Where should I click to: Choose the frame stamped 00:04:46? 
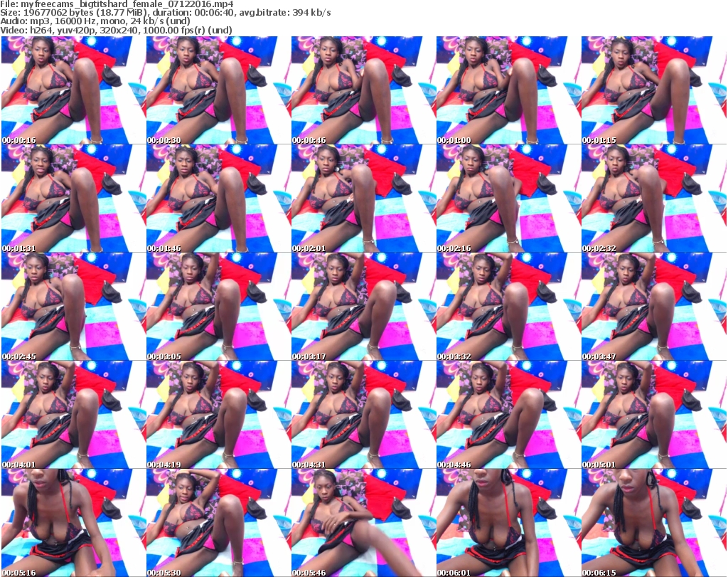pyautogui.click(x=508, y=415)
